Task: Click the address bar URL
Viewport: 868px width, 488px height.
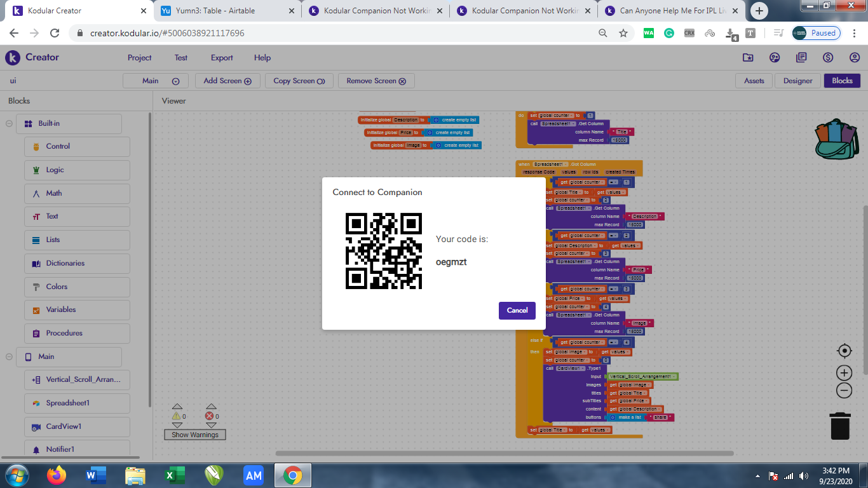Action: (x=167, y=33)
